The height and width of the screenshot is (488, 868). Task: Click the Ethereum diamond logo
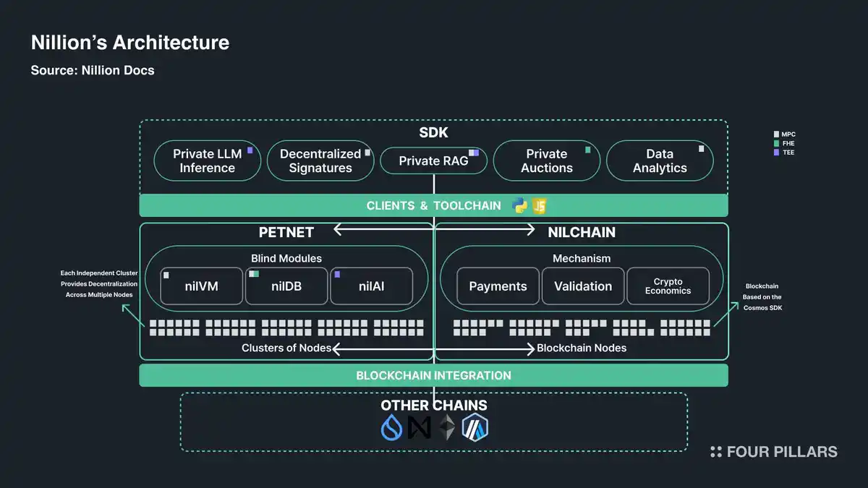pos(448,428)
